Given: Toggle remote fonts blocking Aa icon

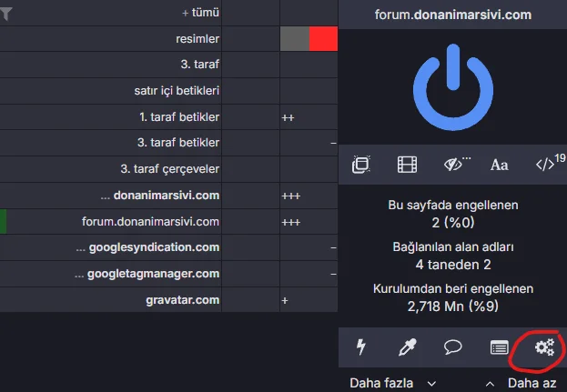Looking at the screenshot, I should 500,166.
